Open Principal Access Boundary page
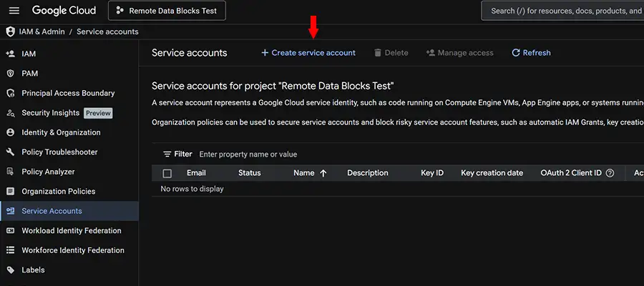The height and width of the screenshot is (286, 644). 69,93
